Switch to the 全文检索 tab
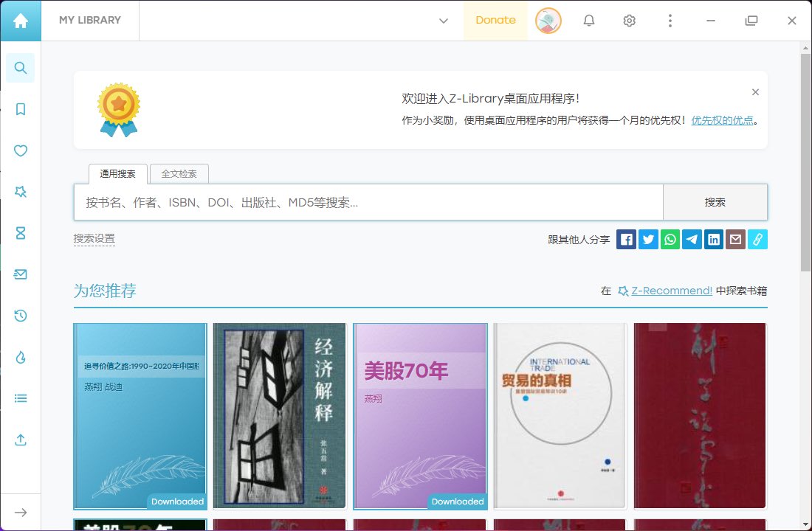The height and width of the screenshot is (531, 812). coord(179,174)
